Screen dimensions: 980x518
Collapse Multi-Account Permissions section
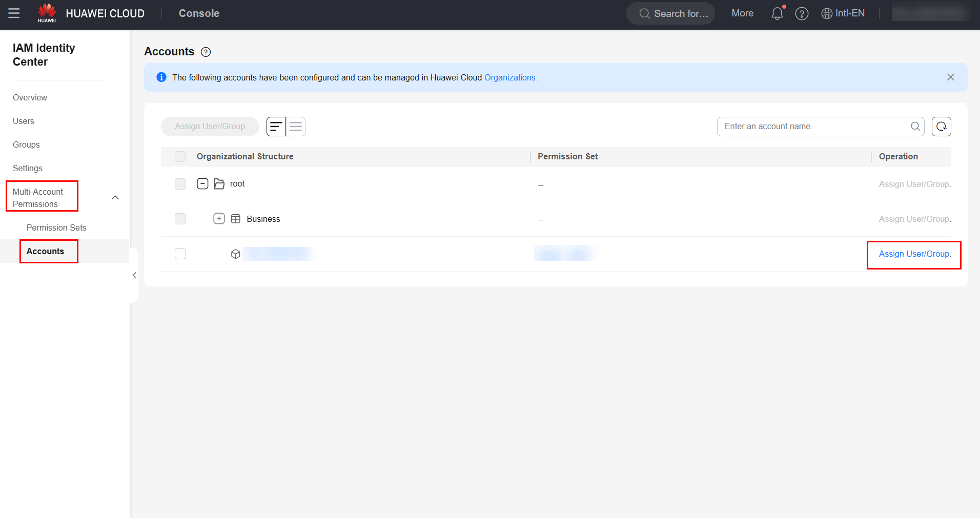click(115, 198)
